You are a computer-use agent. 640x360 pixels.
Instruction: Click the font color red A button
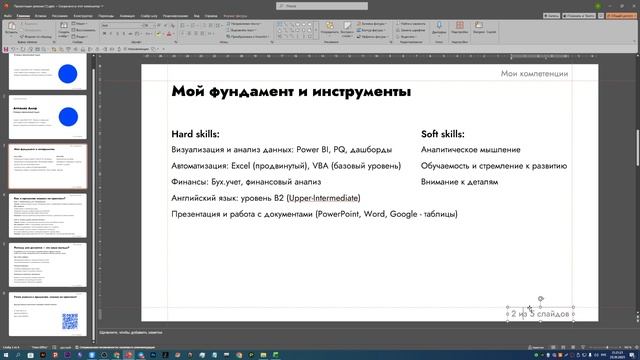(169, 34)
